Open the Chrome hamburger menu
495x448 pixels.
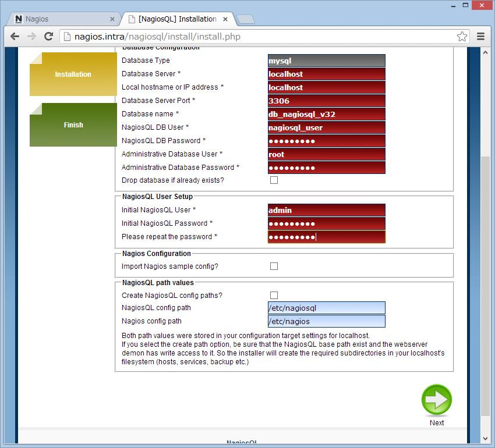click(x=480, y=37)
